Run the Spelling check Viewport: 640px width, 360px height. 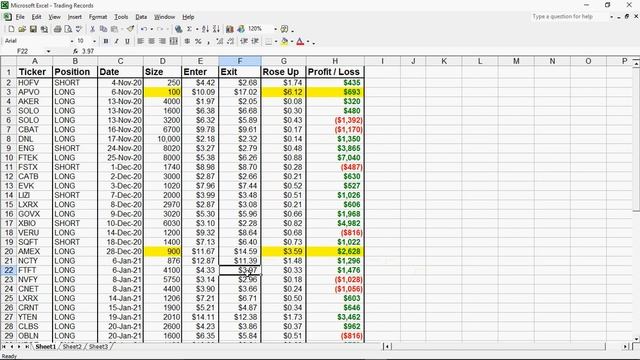(79, 29)
